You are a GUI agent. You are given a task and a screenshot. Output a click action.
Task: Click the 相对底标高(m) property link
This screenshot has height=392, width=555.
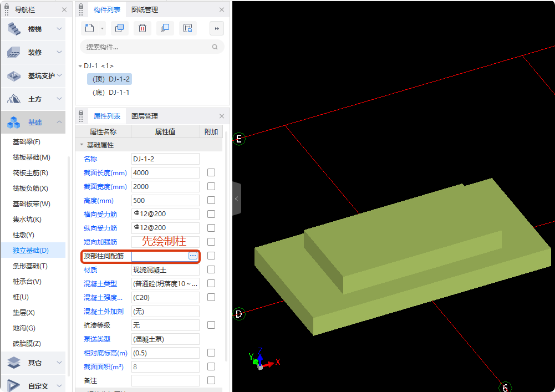click(105, 353)
